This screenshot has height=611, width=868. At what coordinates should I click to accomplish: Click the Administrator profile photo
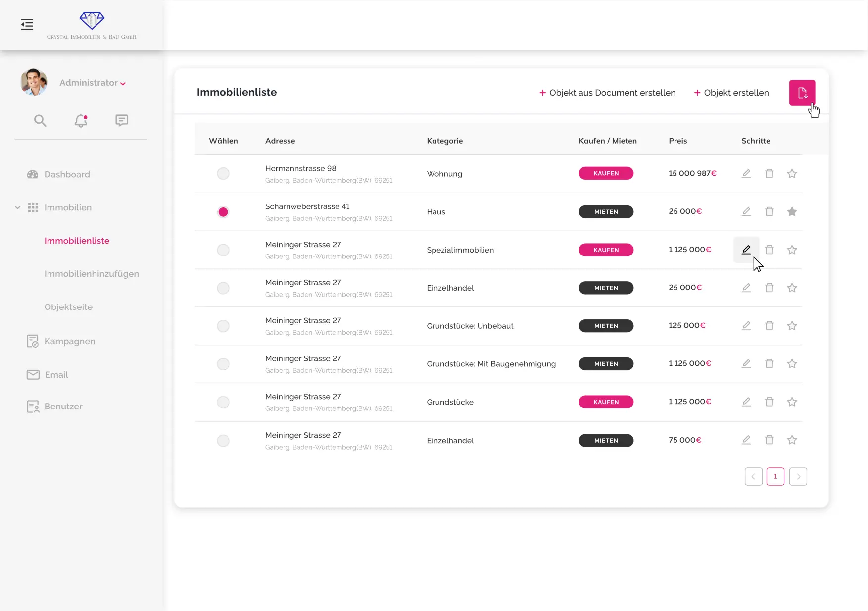(x=34, y=82)
